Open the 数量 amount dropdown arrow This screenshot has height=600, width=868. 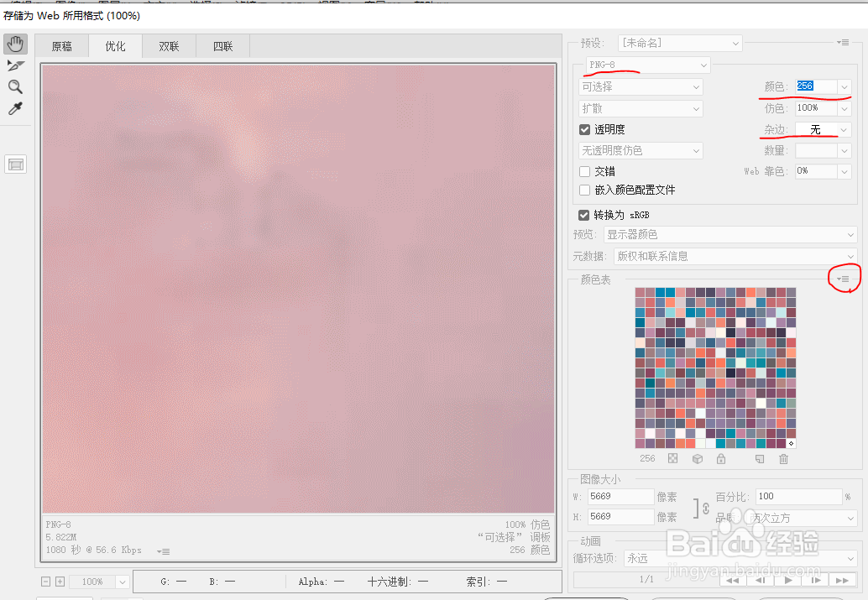coord(844,150)
